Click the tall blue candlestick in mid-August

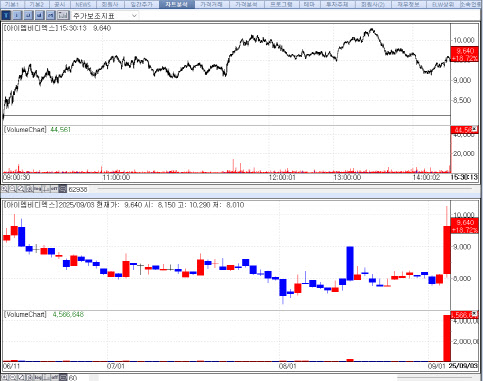point(350,263)
